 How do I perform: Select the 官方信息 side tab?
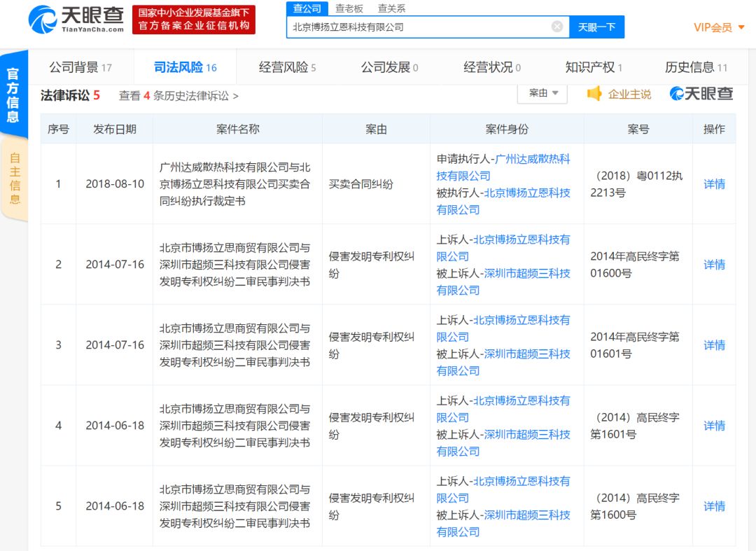[13, 95]
